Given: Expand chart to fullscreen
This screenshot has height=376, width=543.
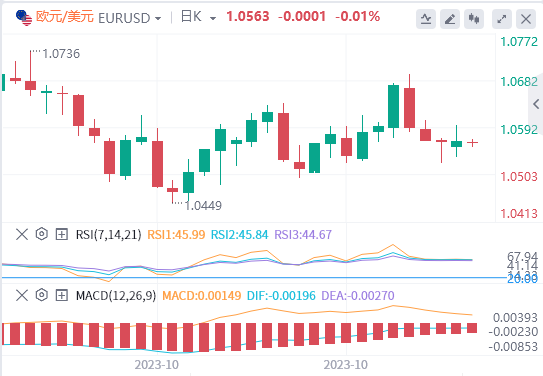Looking at the screenshot, I should pyautogui.click(x=502, y=19).
